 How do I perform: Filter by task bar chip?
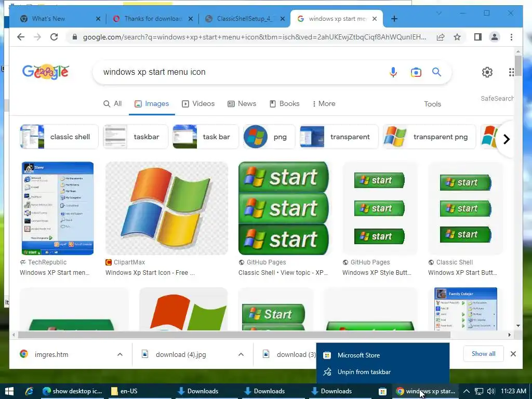pos(206,137)
